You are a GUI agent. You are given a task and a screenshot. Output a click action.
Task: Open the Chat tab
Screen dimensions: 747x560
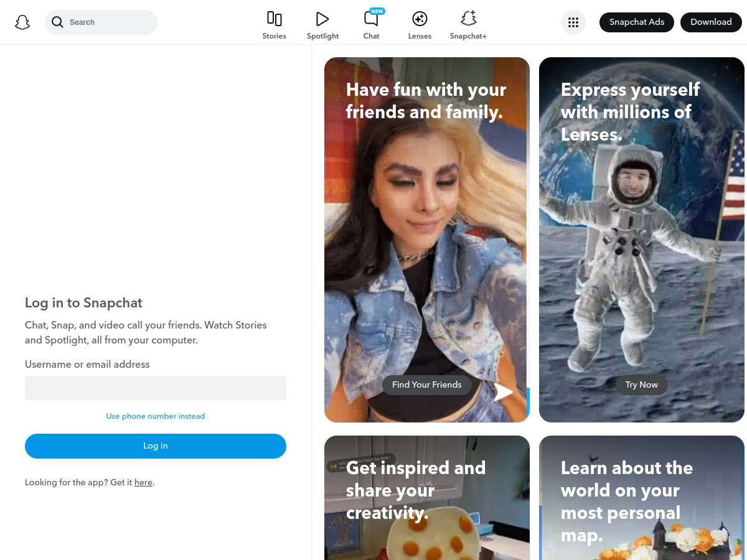371,26
